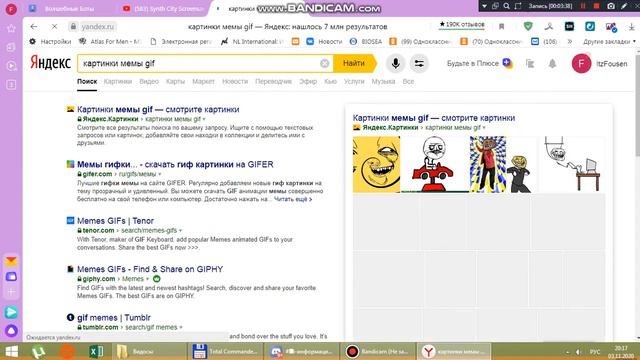Open Alice assistant purple icon in sidebar
The width and height of the screenshot is (640, 360).
[x=11, y=330]
